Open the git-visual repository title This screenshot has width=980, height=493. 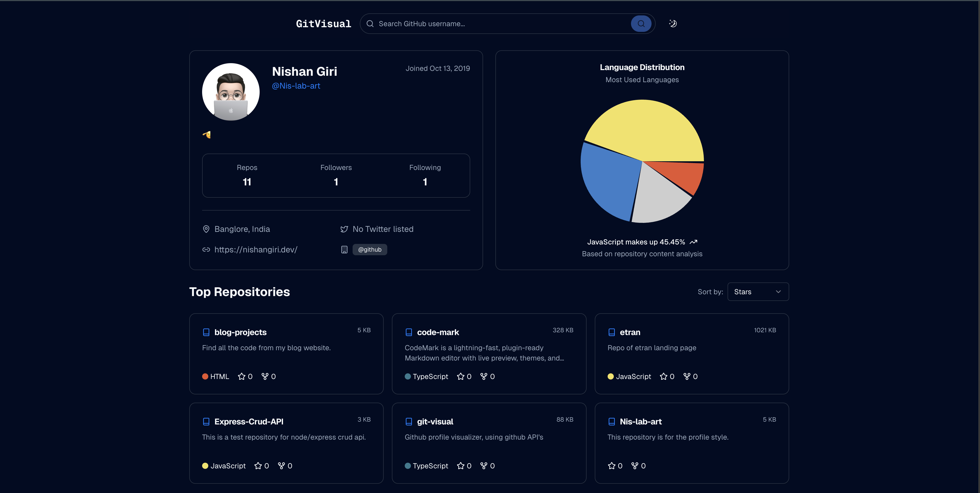(435, 421)
